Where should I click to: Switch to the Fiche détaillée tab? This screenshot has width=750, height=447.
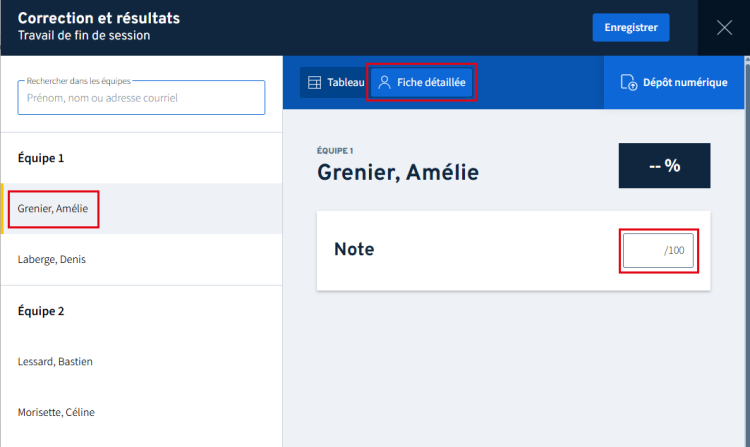[x=421, y=83]
